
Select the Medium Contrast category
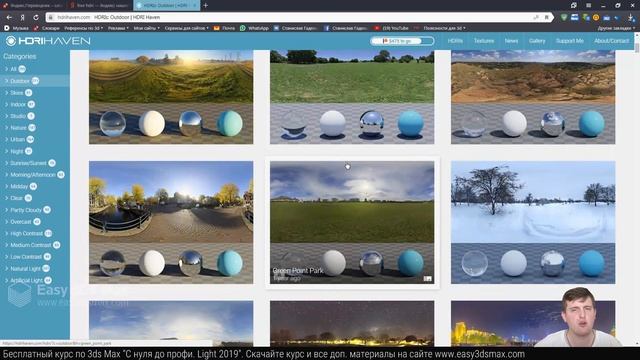35,245
